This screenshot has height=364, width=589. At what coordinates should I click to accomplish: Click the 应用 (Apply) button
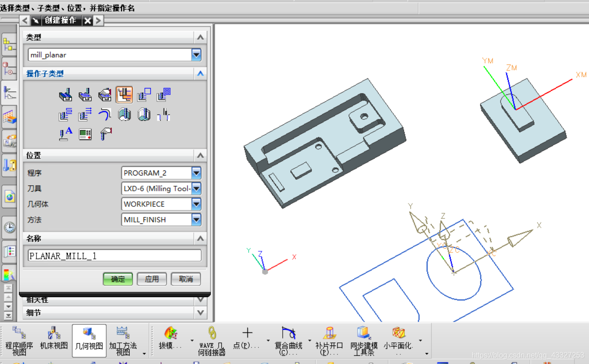tap(152, 279)
